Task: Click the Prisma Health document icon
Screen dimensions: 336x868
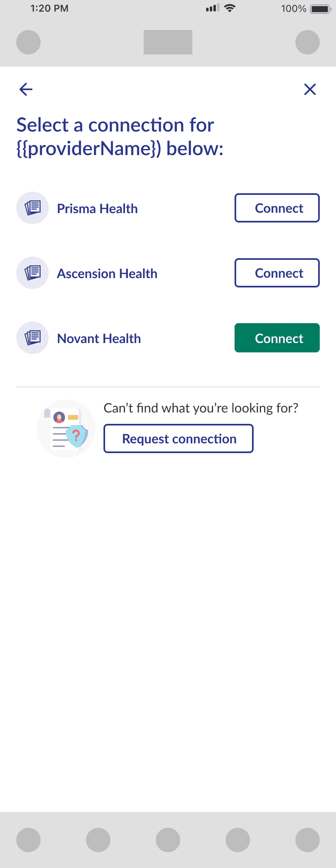Action: click(32, 208)
